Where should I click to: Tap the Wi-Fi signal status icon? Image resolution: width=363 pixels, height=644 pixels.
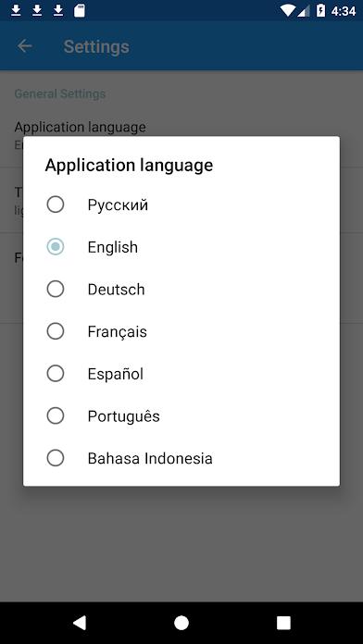[x=287, y=11]
